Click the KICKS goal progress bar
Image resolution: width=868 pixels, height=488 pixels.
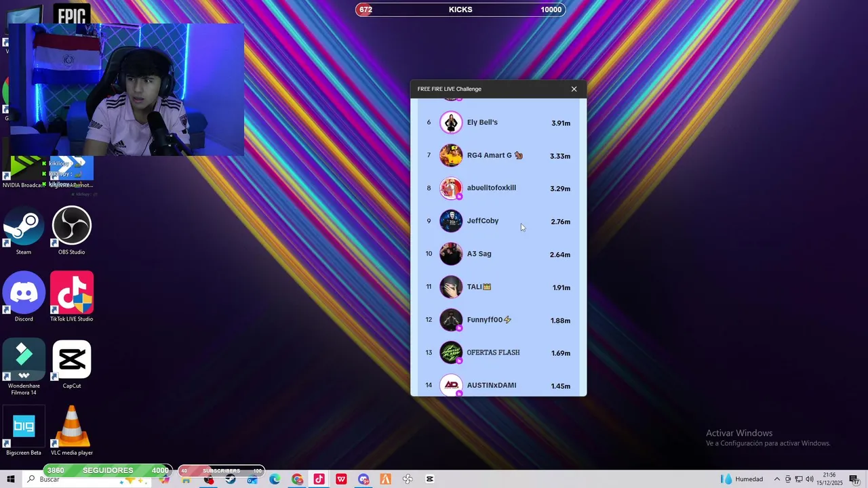tap(460, 9)
